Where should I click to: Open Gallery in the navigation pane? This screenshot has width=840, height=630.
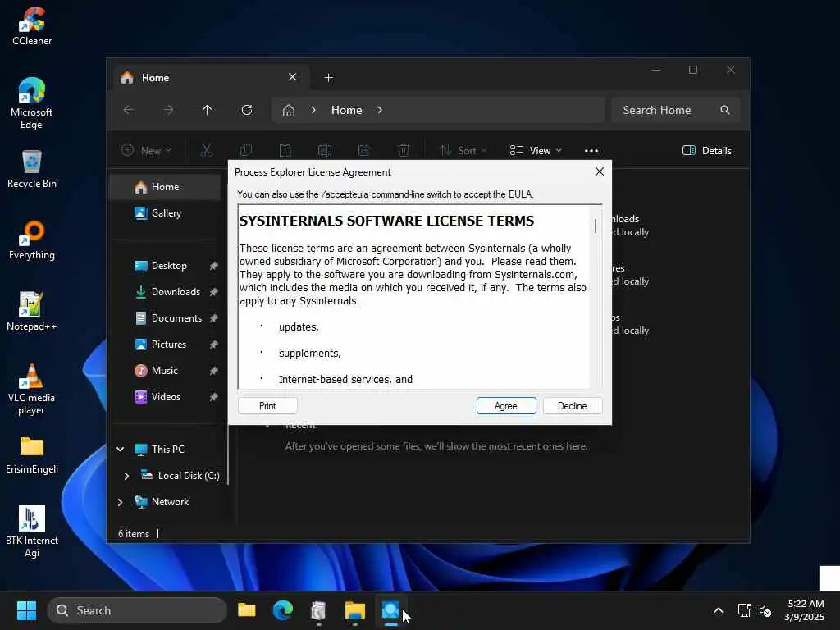[x=165, y=213]
